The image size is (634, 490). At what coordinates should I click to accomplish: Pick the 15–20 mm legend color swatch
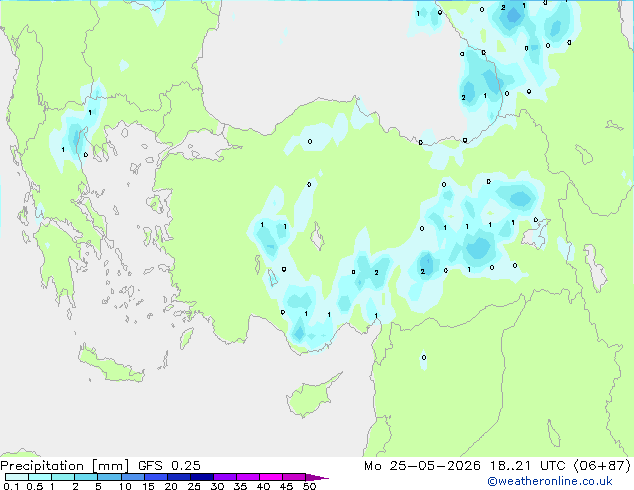coord(155,477)
